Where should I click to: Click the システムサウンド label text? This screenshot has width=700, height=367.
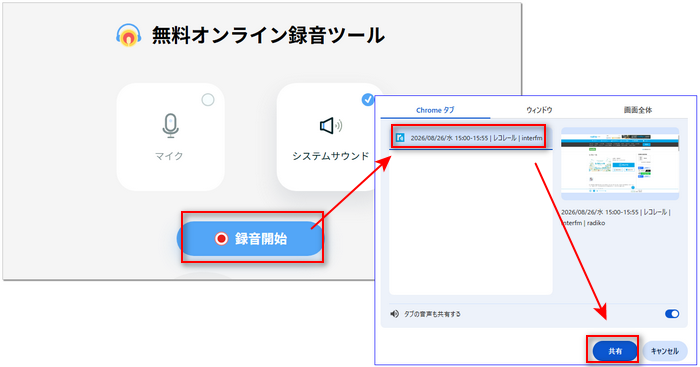tap(331, 156)
